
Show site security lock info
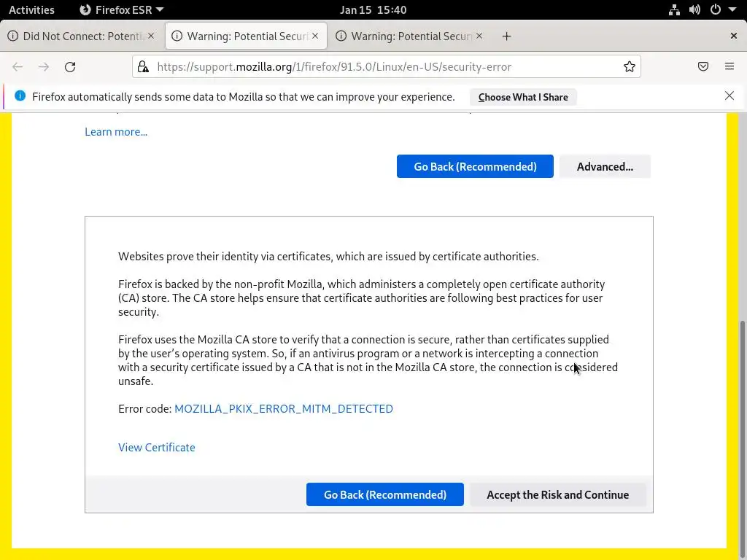143,66
